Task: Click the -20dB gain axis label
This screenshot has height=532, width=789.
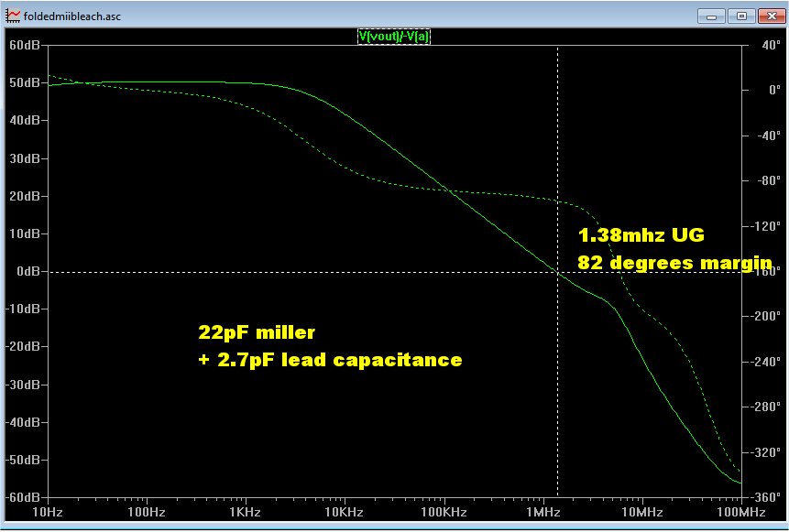Action: coord(22,346)
